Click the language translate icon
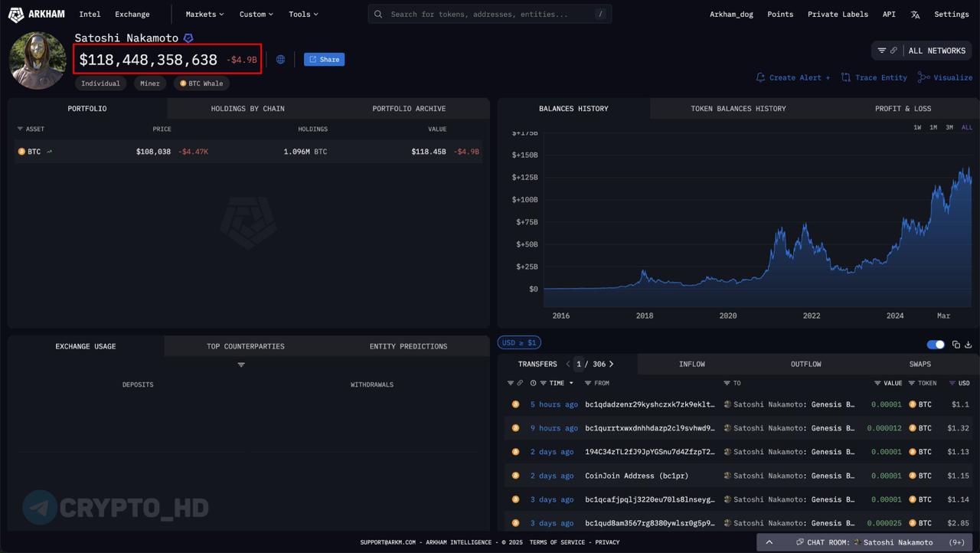 [915, 15]
